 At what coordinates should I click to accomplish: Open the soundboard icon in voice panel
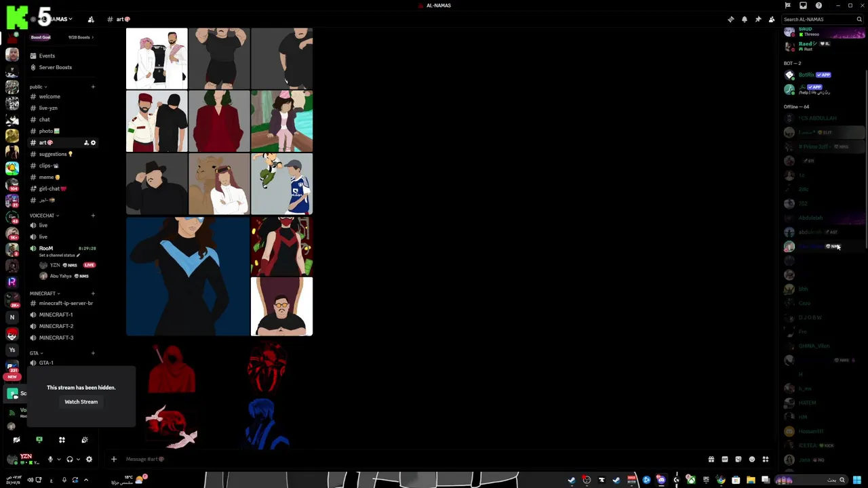coord(85,440)
